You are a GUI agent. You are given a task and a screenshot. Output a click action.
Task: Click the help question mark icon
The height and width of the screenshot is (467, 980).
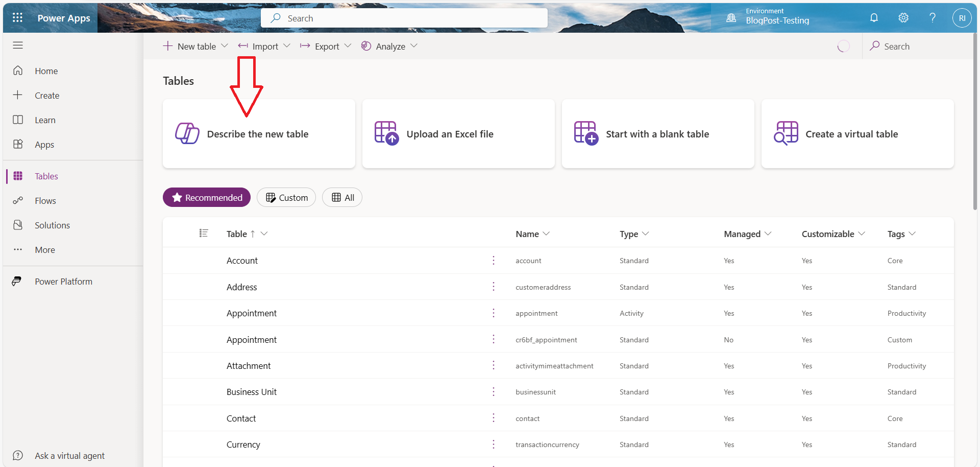[x=933, y=18]
